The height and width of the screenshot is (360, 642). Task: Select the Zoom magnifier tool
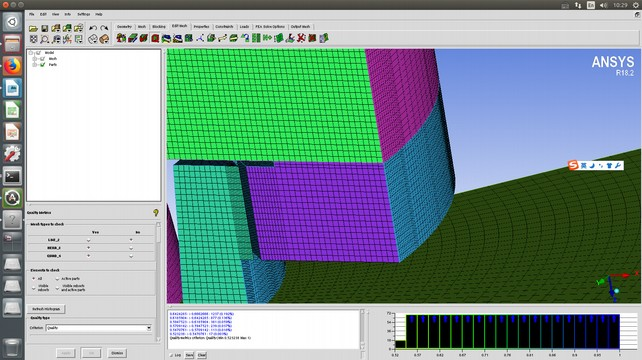tap(45, 39)
